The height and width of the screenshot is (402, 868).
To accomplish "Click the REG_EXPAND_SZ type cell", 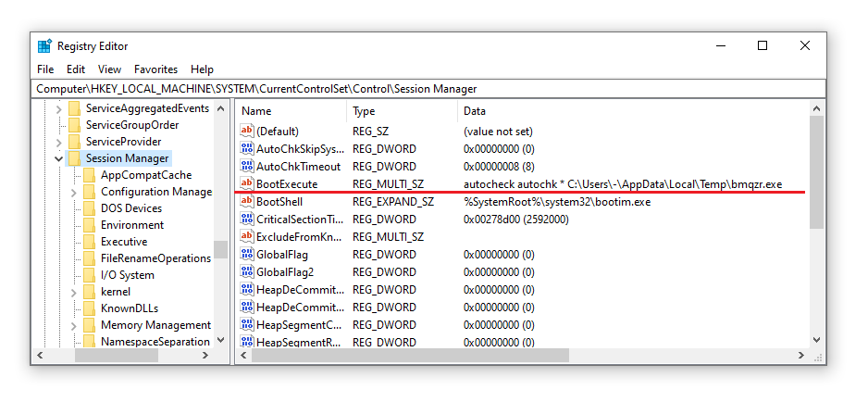I will tap(393, 202).
